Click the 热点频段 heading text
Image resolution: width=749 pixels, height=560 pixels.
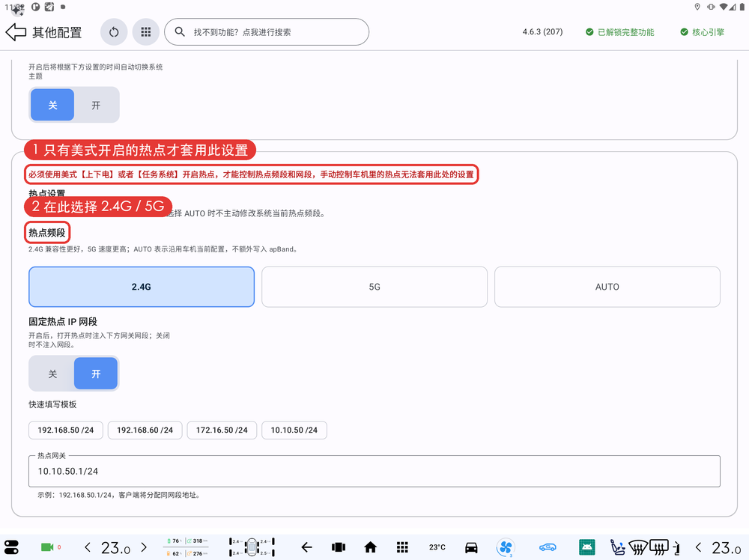pos(46,233)
